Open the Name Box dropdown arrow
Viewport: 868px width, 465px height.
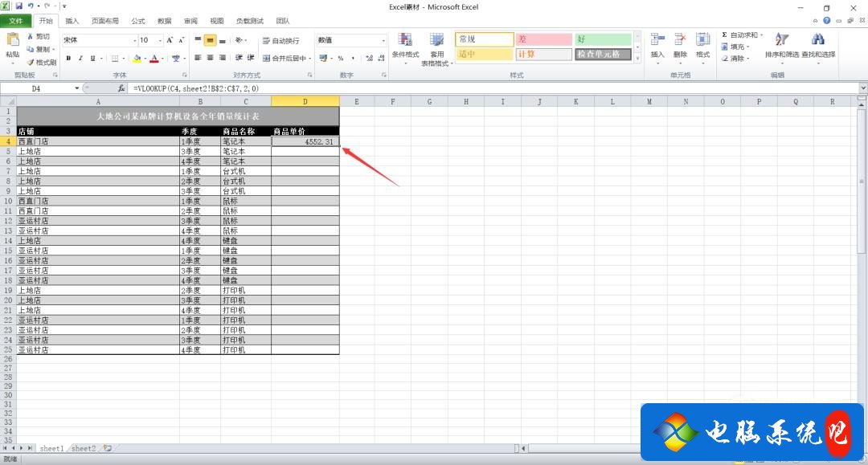point(77,88)
